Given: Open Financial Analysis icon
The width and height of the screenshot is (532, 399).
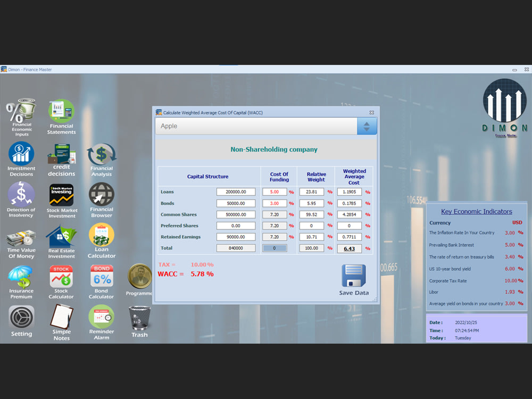Looking at the screenshot, I should [102, 160].
